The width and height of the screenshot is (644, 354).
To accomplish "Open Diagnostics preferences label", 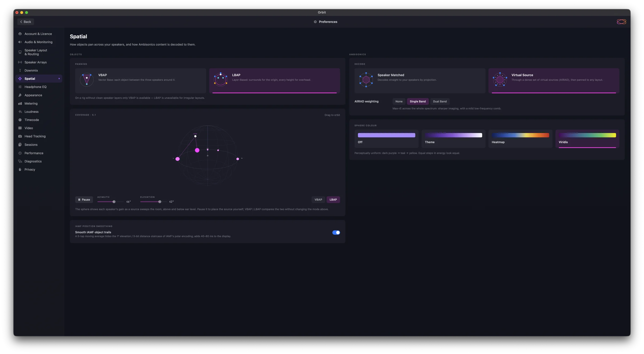I will click(x=33, y=161).
